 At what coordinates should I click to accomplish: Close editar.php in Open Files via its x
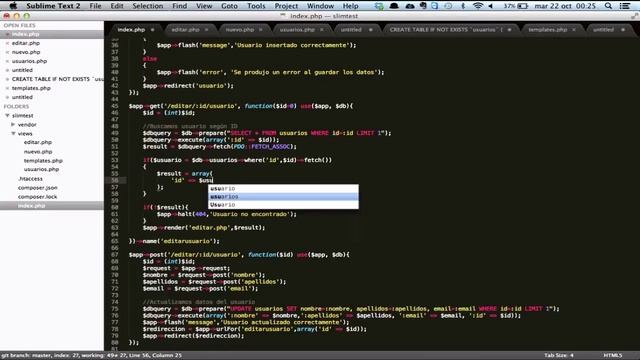[7, 43]
